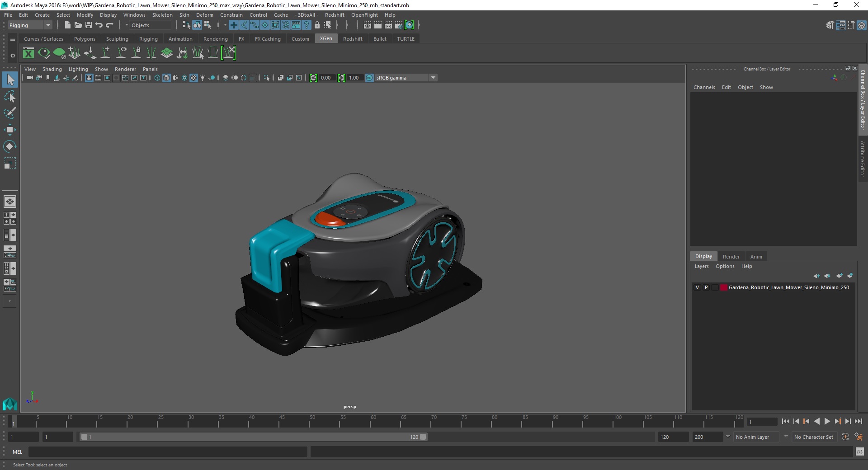Toggle layer visibility V box
The image size is (868, 470).
tap(697, 287)
